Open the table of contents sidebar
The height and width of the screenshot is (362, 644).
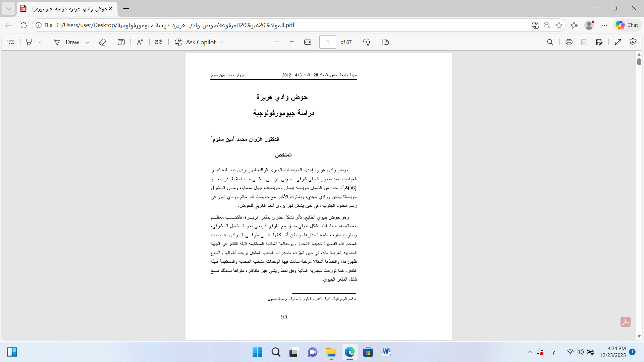[11, 42]
